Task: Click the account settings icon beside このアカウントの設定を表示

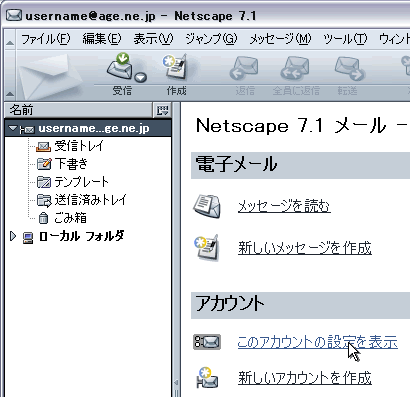Action: (x=207, y=342)
